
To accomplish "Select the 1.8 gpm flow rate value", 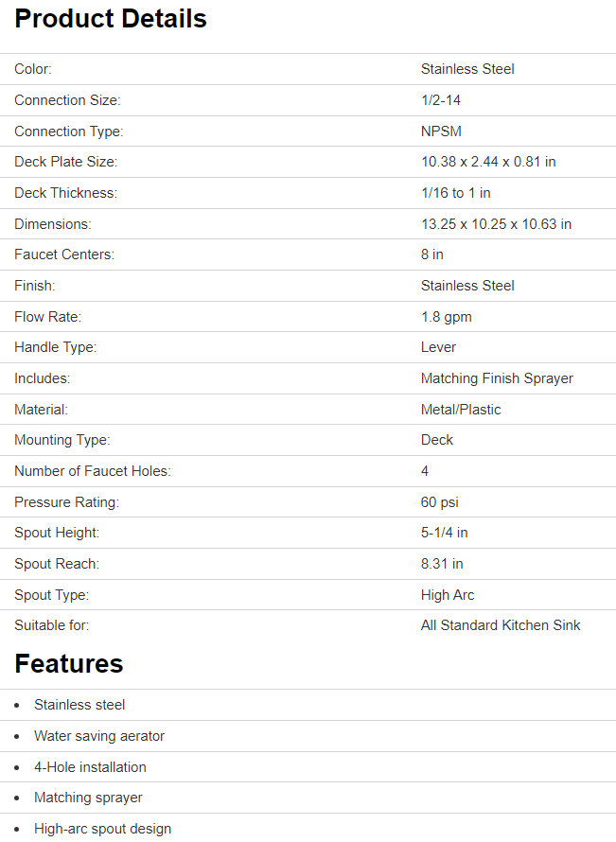I will click(x=446, y=317).
